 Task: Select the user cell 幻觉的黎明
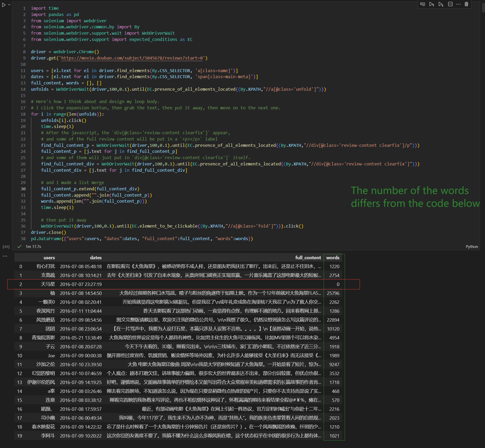point(44,373)
